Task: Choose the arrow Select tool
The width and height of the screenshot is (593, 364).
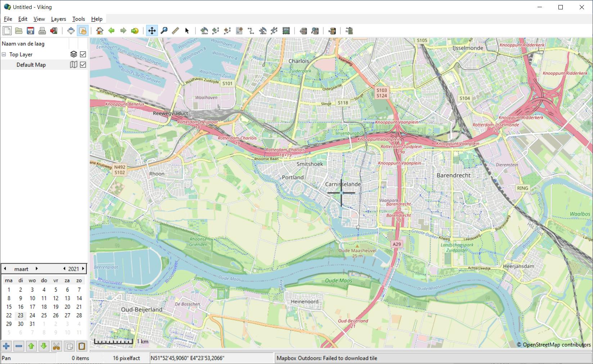Action: coord(187,31)
